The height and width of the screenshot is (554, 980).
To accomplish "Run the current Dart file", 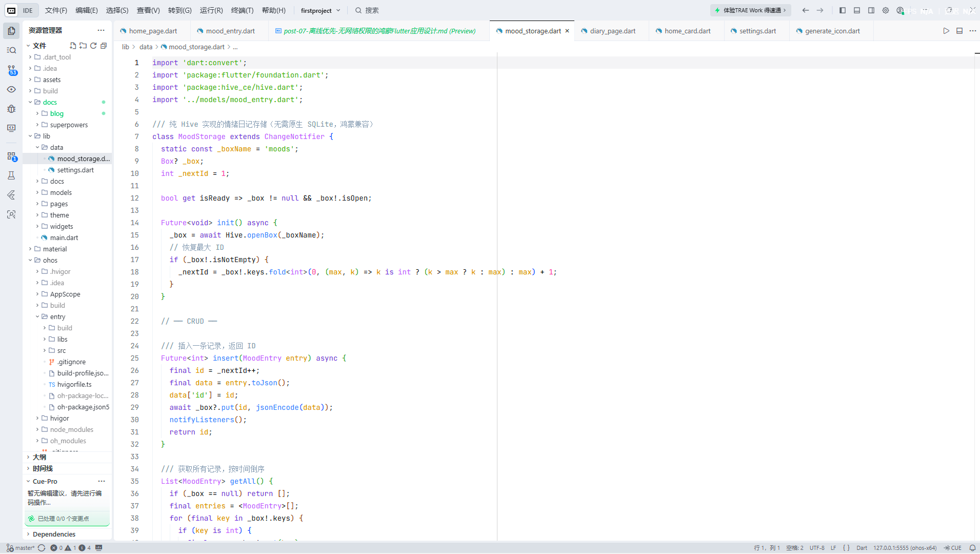I will tap(946, 31).
